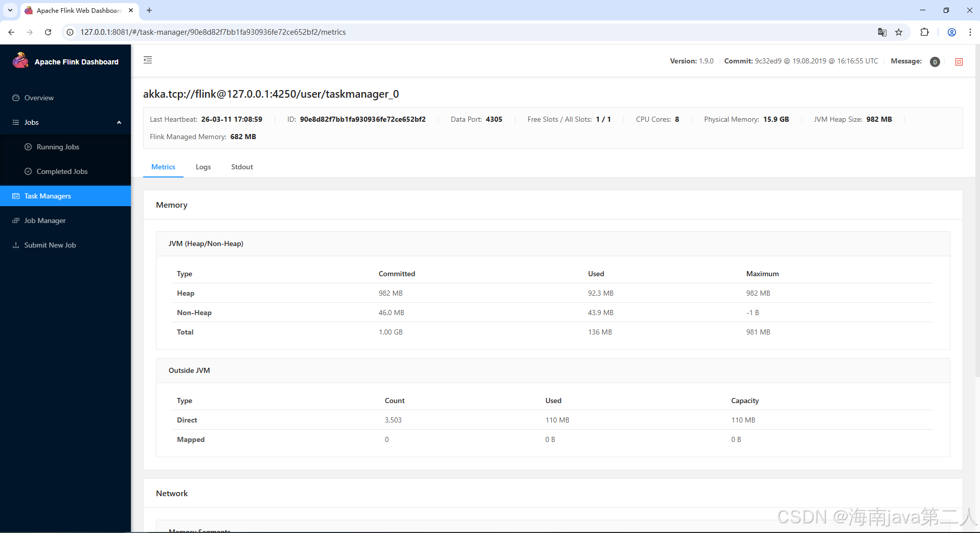Close the Apache Flink Web Dashboard tab
Viewport: 980px width, 533px height.
pos(131,10)
